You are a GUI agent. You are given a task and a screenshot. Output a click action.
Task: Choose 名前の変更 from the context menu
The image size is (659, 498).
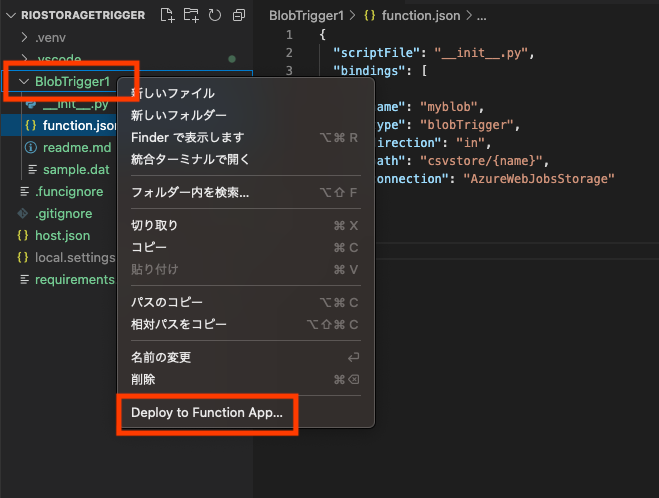(x=161, y=357)
